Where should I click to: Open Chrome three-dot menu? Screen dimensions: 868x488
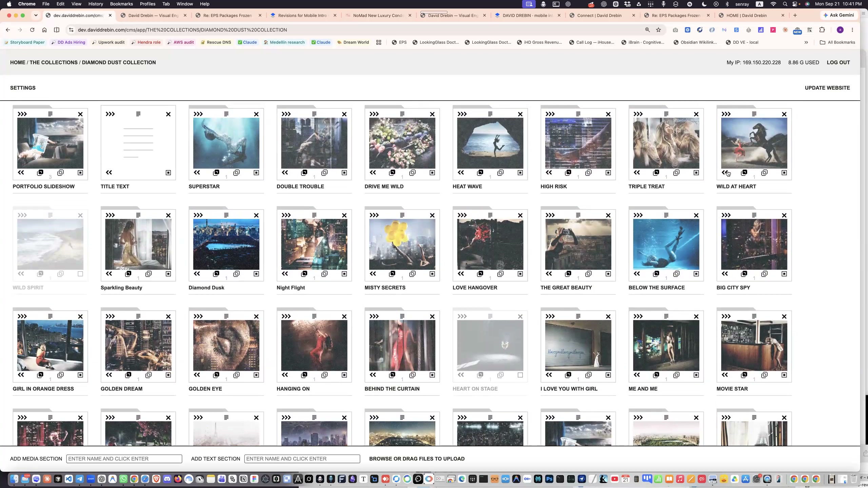(x=852, y=30)
